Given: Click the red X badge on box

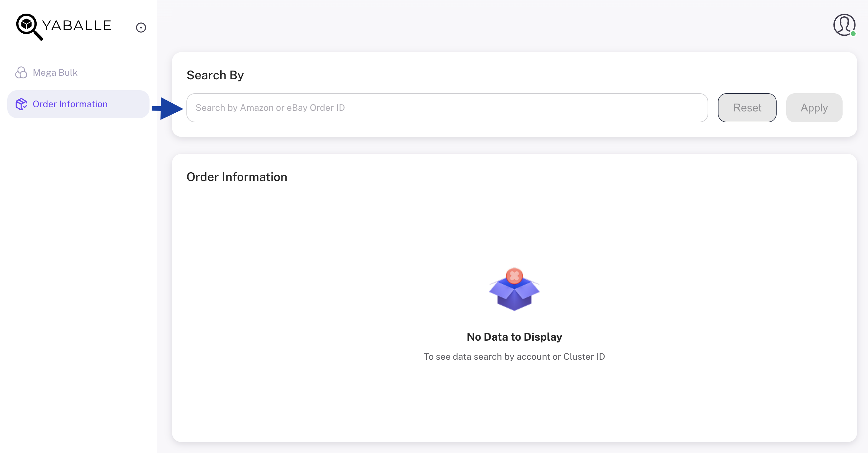Looking at the screenshot, I should (x=514, y=276).
